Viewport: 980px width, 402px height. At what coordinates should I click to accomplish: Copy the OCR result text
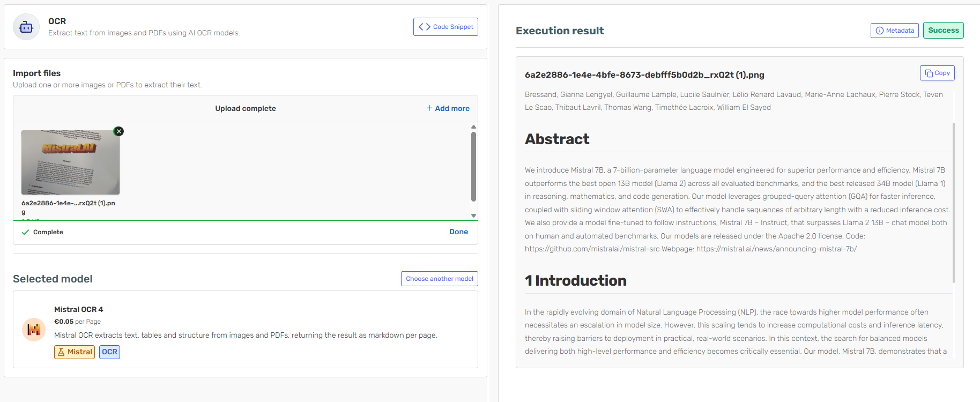click(x=937, y=73)
